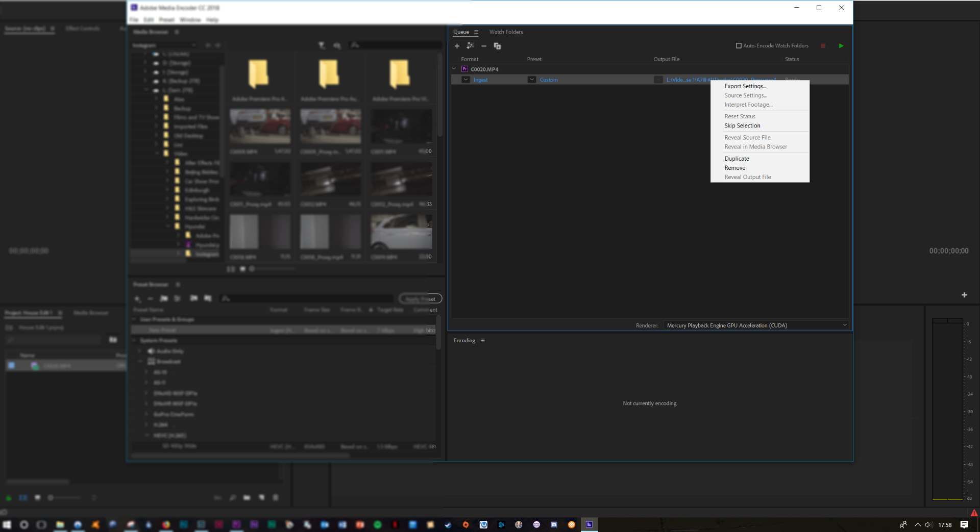The width and height of the screenshot is (980, 532).
Task: Click the Media Browser panel menu icon
Action: point(177,32)
